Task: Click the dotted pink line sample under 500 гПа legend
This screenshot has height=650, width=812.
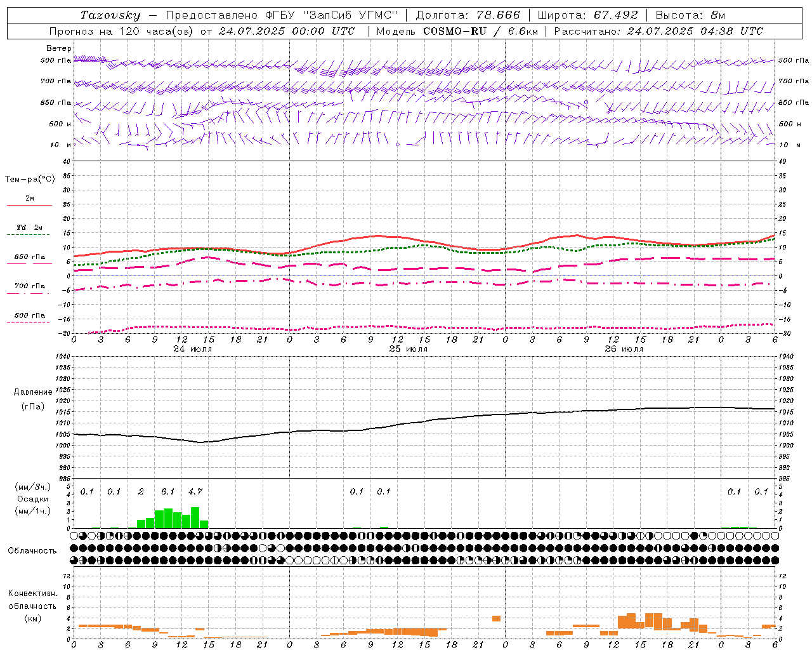Action: coord(29,323)
